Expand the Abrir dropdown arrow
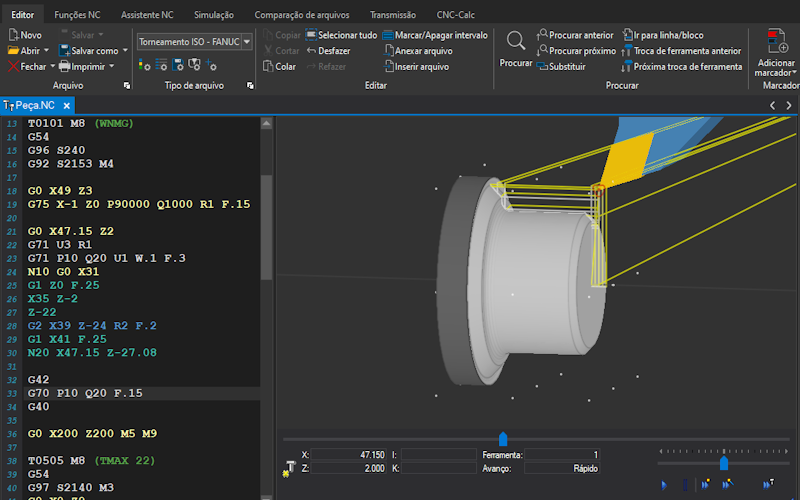800x500 pixels. point(46,51)
